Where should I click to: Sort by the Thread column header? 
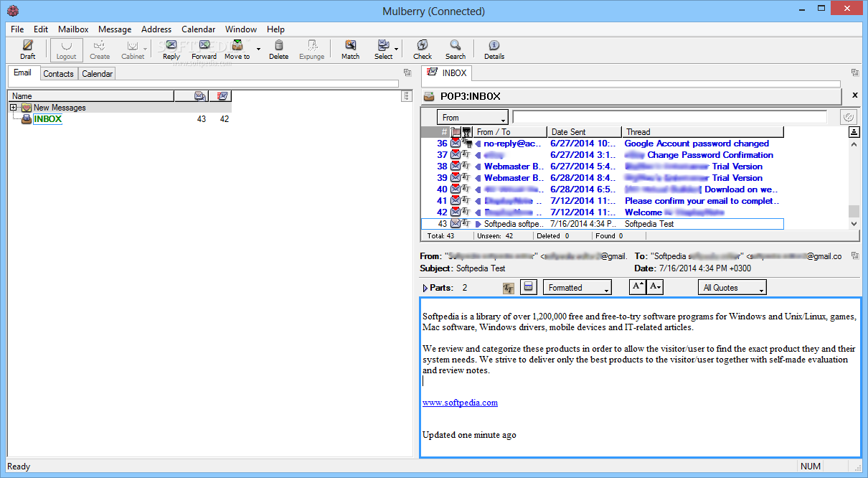pyautogui.click(x=703, y=132)
